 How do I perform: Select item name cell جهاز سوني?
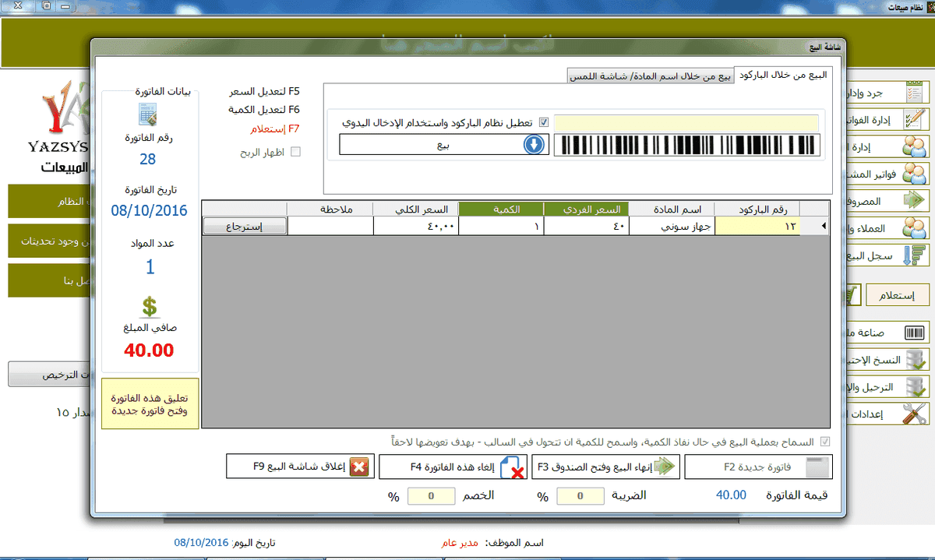coord(672,226)
